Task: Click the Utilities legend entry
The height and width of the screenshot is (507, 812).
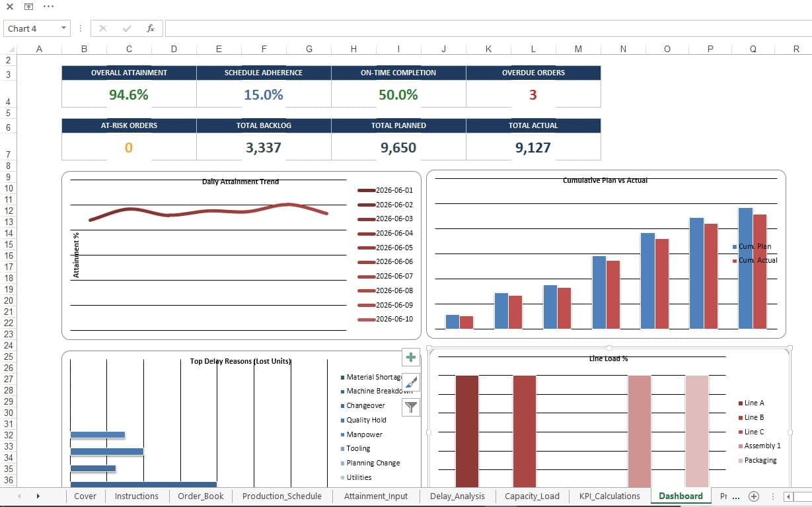Action: tap(355, 477)
